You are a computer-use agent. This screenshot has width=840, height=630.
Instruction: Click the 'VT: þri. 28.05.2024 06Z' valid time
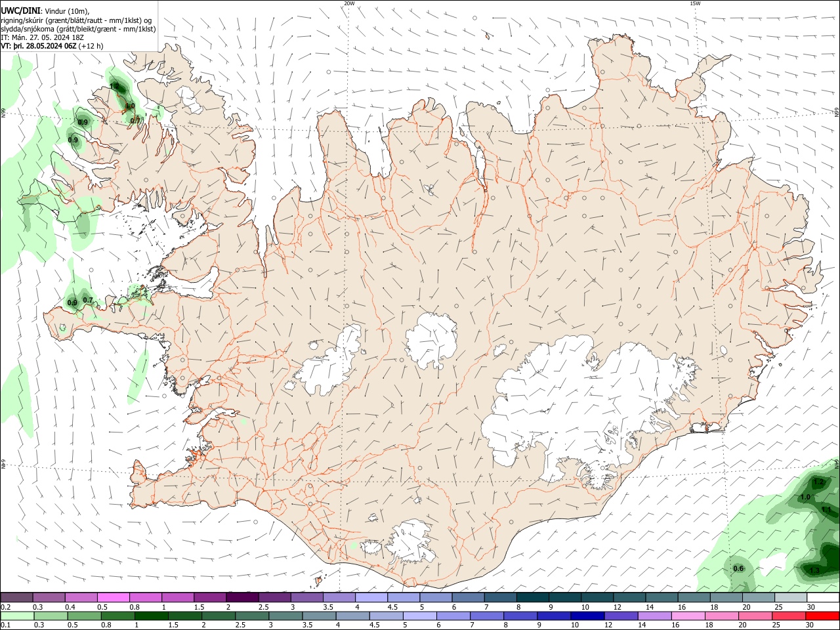39,46
